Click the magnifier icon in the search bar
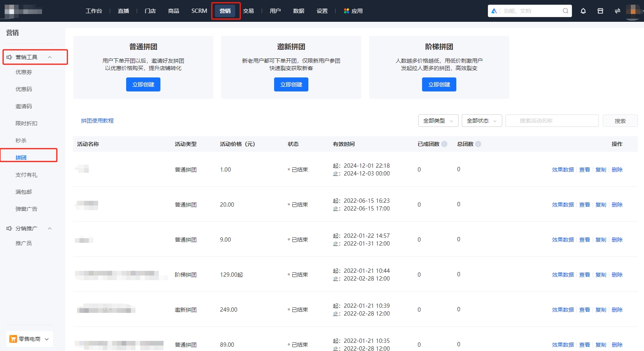 (x=565, y=11)
